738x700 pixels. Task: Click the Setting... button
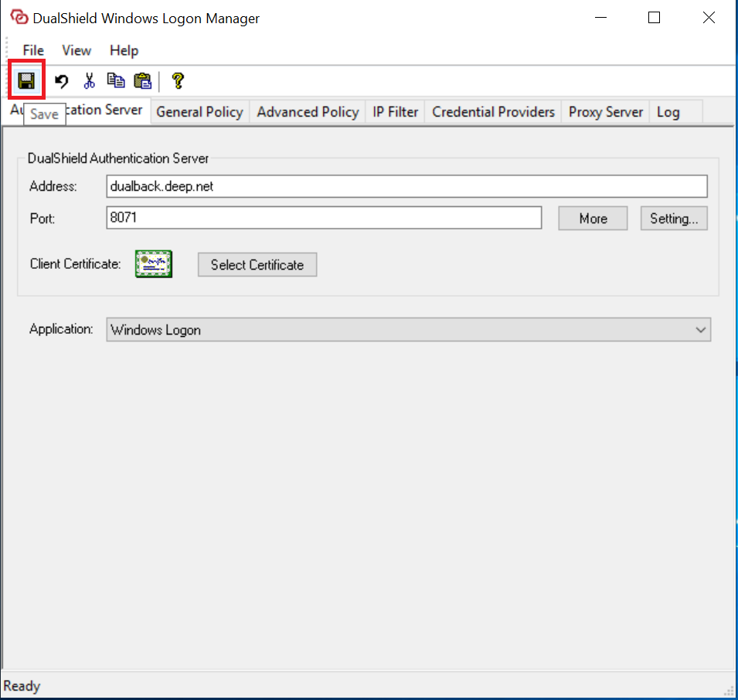(673, 219)
